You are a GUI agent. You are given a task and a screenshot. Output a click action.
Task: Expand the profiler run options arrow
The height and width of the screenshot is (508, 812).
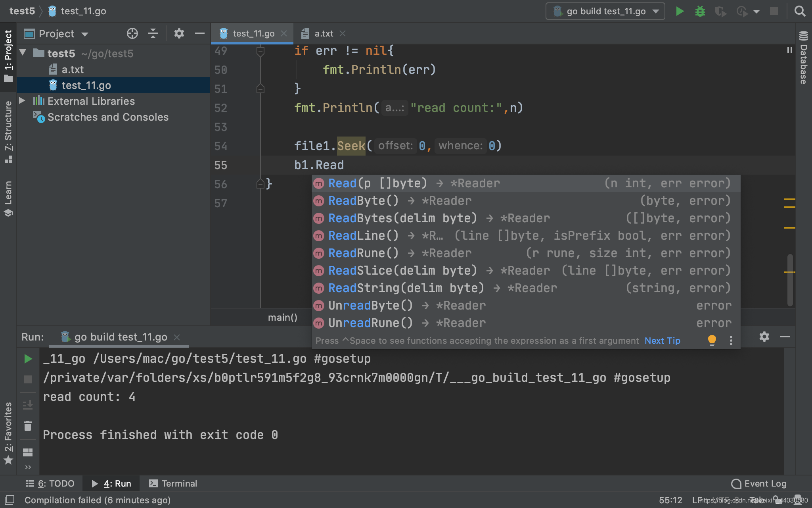[x=756, y=12]
